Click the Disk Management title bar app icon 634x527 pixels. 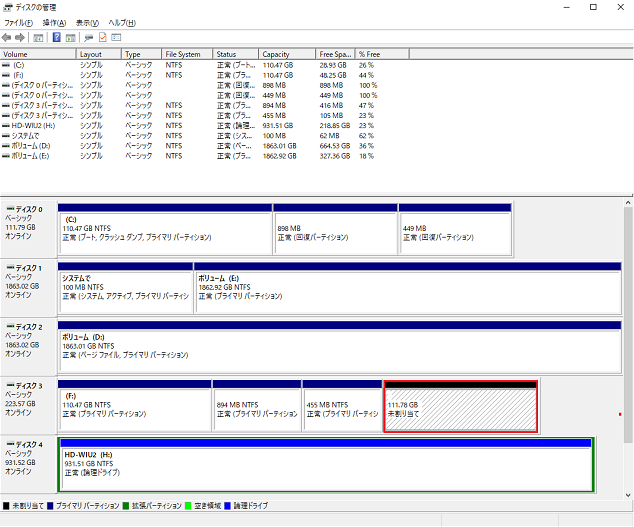pyautogui.click(x=8, y=7)
